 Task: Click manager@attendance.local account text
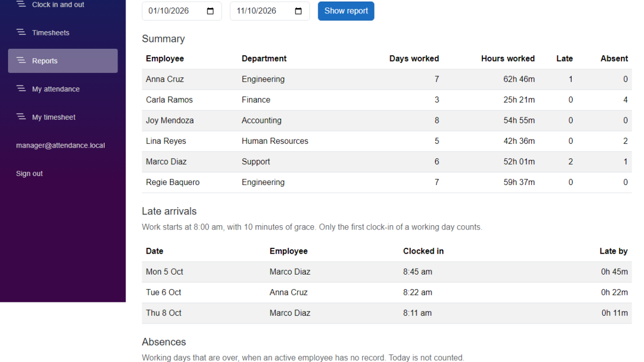coord(61,145)
